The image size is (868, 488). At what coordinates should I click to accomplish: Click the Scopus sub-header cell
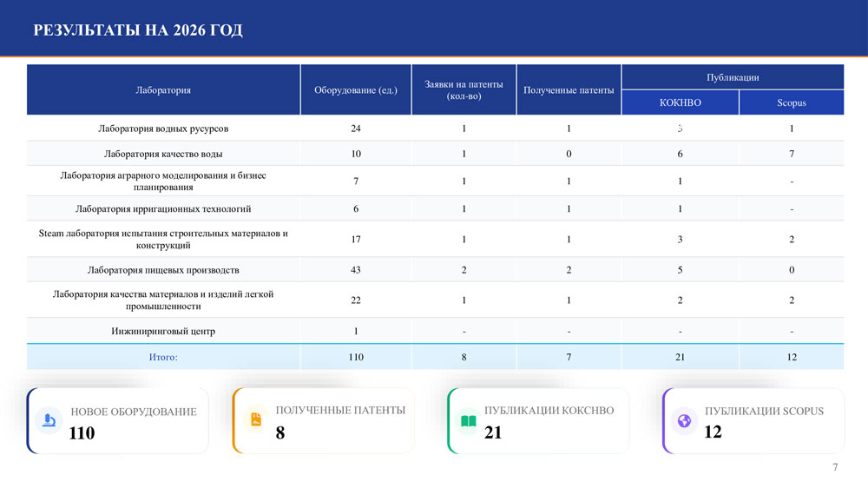791,102
